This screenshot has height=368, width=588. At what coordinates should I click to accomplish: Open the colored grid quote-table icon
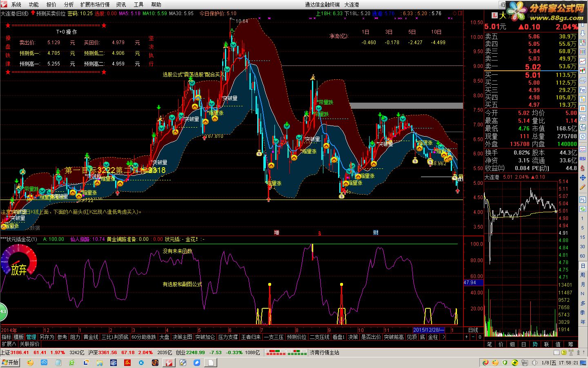[583, 52]
